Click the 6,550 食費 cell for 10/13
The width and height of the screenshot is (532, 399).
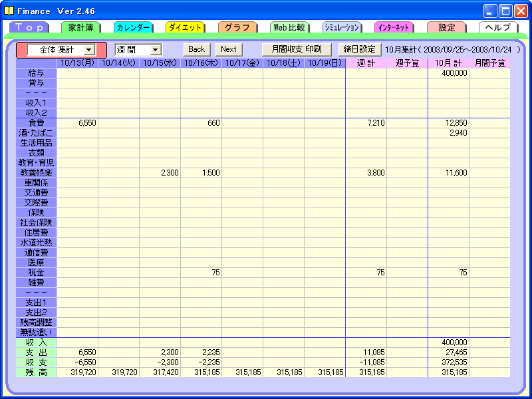77,123
